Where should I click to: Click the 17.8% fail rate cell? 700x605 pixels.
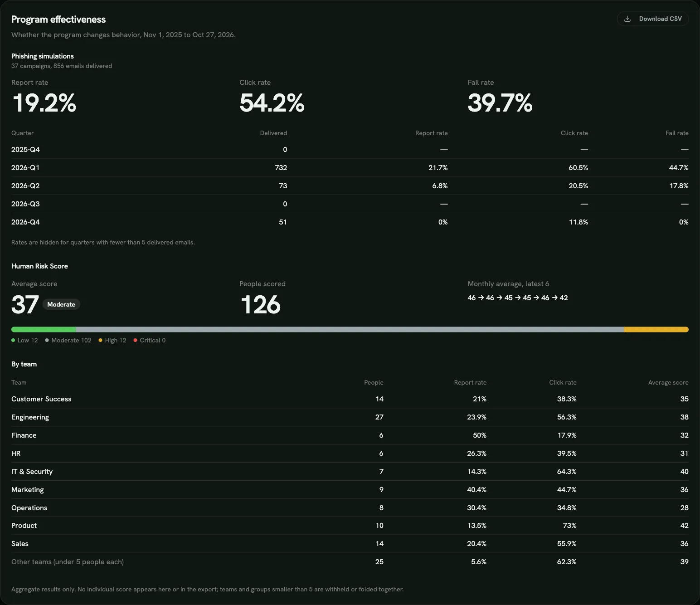click(x=679, y=186)
